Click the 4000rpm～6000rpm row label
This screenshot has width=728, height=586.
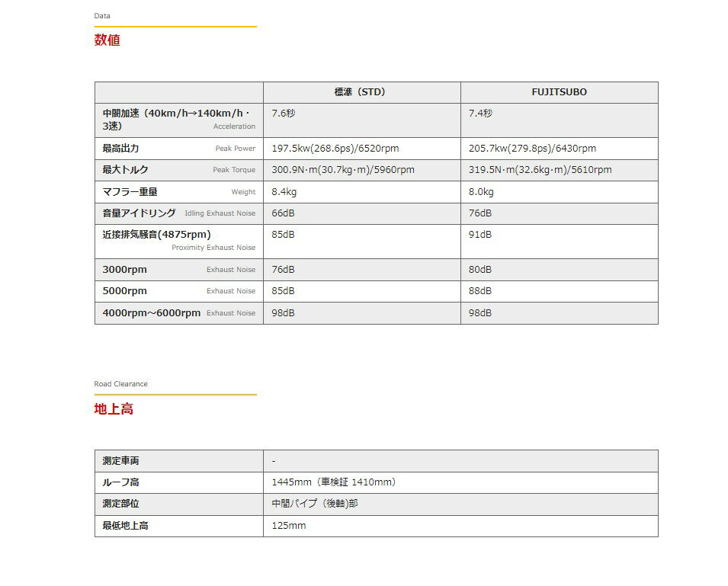click(x=178, y=313)
